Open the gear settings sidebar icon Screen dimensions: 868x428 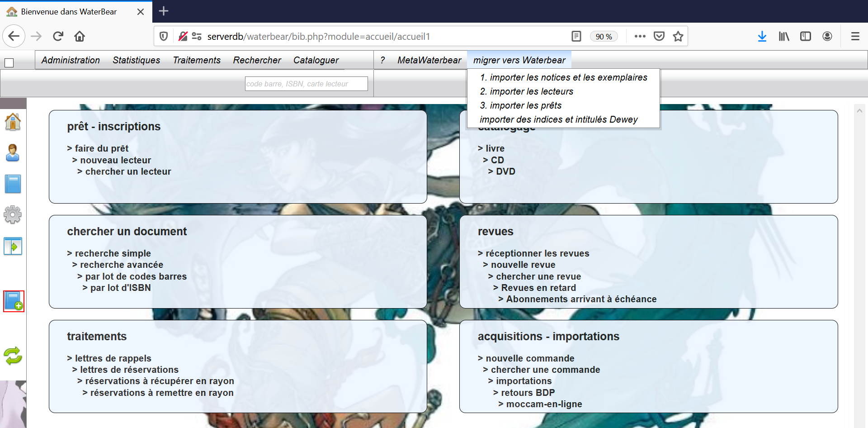coord(13,215)
